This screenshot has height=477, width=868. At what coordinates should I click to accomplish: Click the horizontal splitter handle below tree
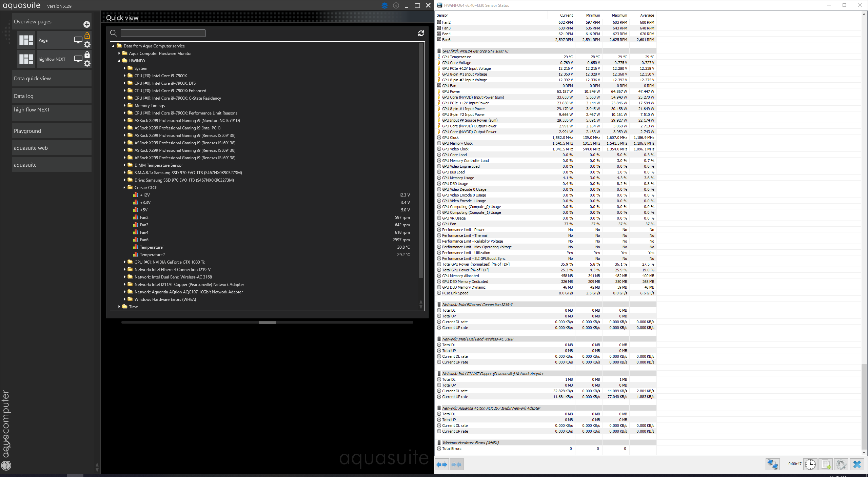267,322
